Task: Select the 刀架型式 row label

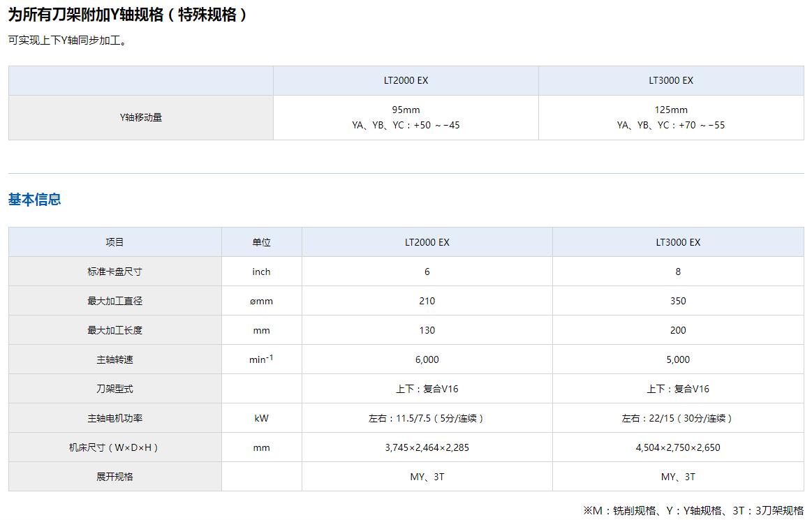Action: 115,389
